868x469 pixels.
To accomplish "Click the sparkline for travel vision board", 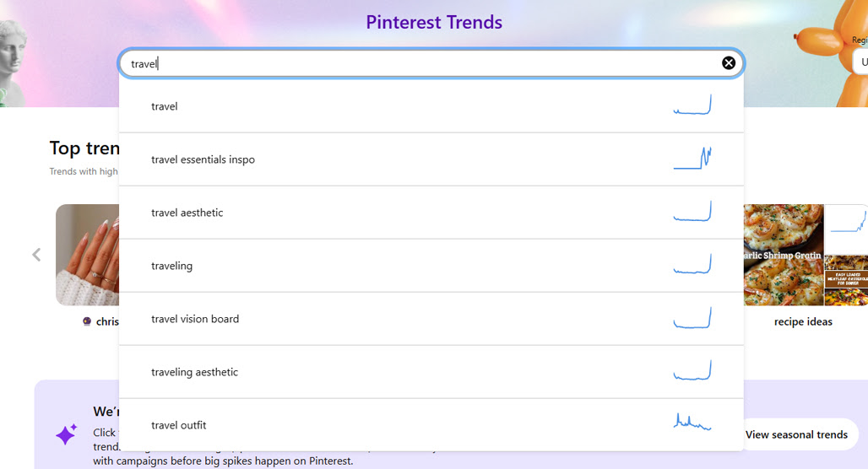I will pos(692,317).
